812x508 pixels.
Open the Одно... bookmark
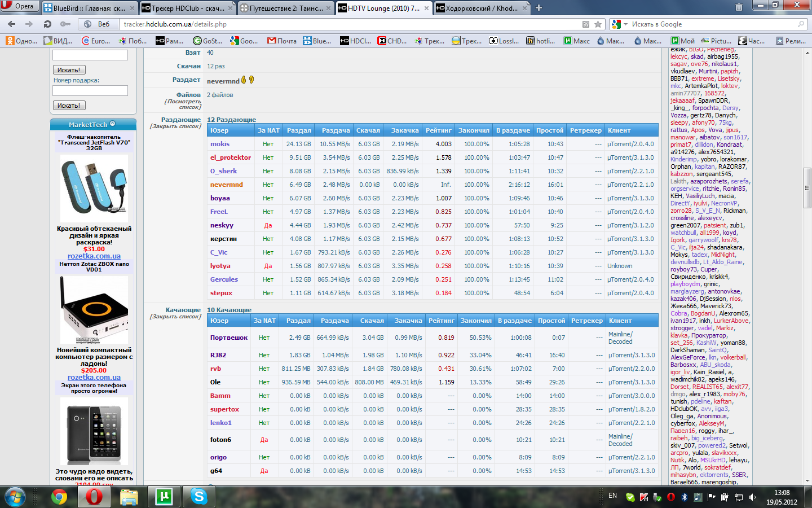21,41
